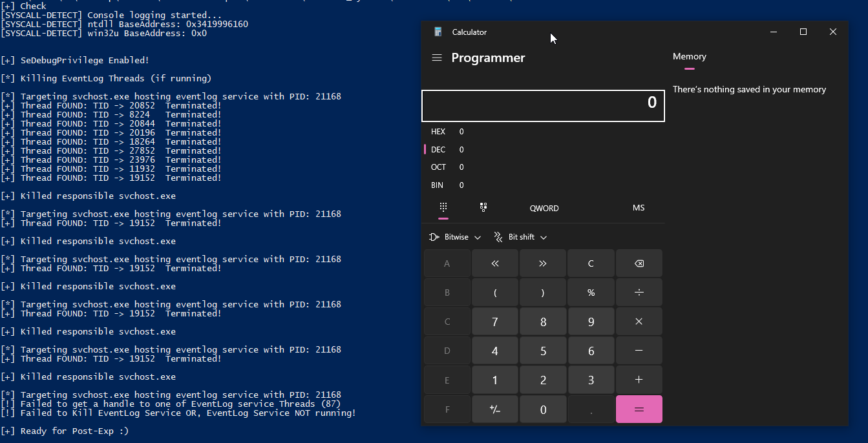Select the OCT number base
The image size is (868, 443).
coord(543,167)
